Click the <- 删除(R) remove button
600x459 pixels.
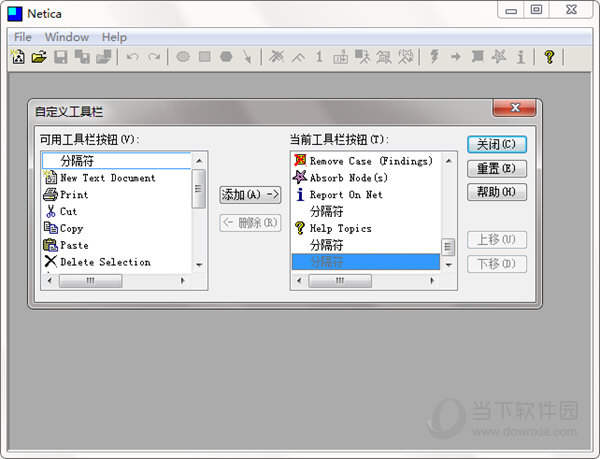[x=250, y=223]
